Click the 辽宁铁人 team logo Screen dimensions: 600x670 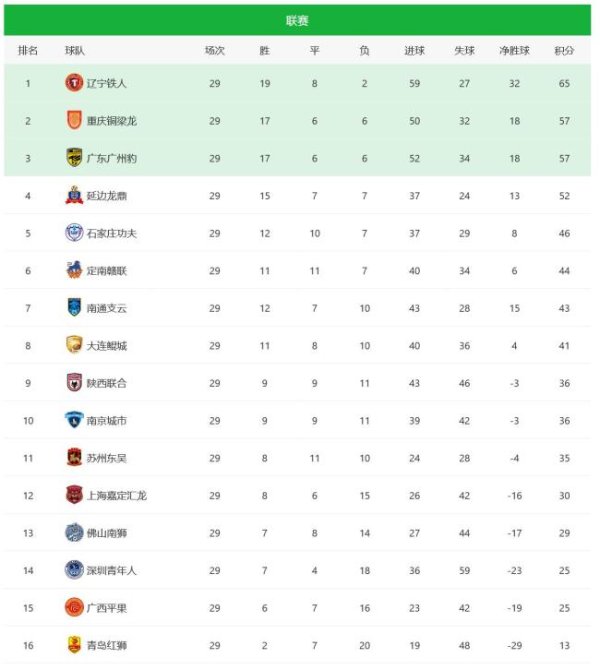pos(74,84)
